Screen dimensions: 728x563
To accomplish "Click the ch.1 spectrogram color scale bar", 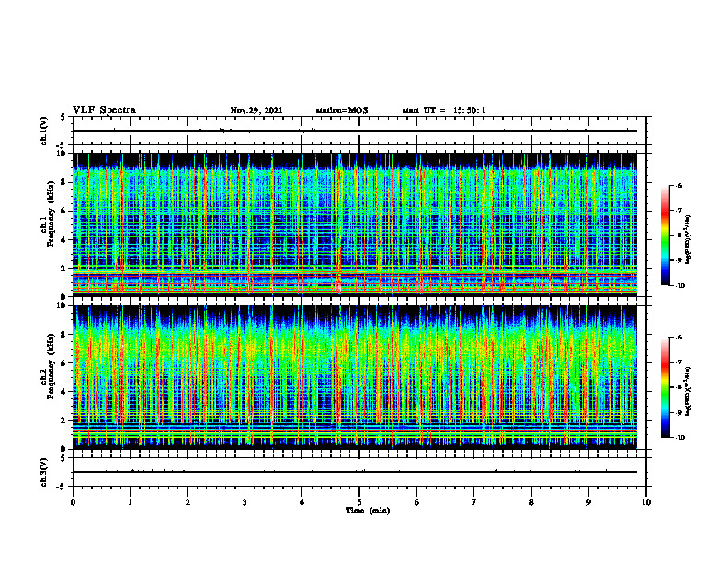I will [665, 236].
